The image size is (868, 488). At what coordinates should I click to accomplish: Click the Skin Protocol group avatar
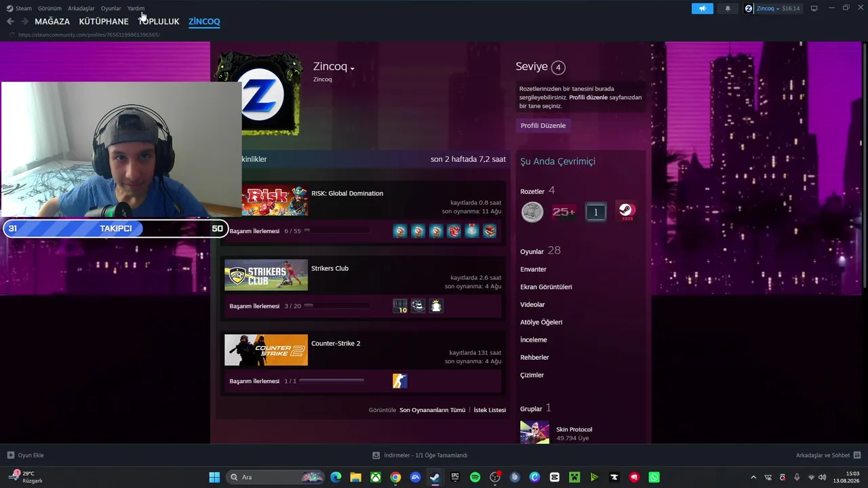tap(534, 432)
